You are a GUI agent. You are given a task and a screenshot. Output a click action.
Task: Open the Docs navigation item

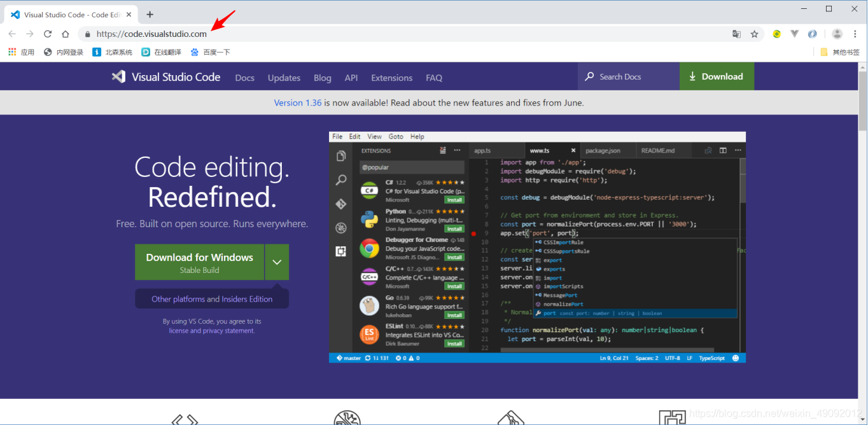point(244,78)
